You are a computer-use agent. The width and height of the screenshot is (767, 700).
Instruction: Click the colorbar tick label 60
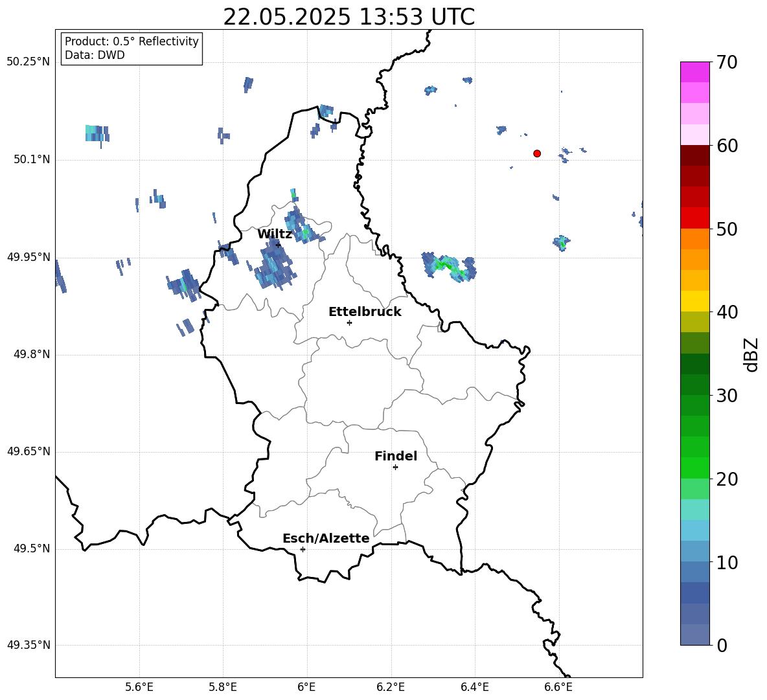727,146
